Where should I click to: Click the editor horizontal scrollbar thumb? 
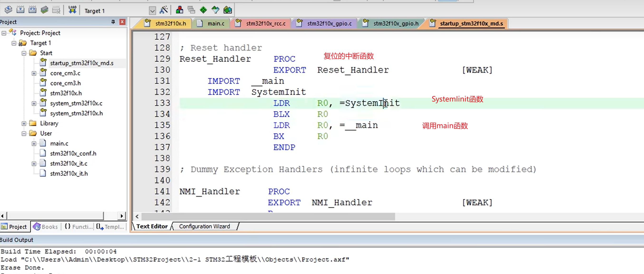click(268, 216)
